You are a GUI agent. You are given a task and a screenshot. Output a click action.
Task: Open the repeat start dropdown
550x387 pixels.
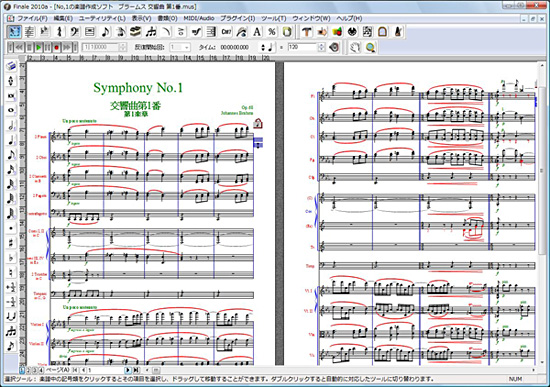(x=187, y=47)
